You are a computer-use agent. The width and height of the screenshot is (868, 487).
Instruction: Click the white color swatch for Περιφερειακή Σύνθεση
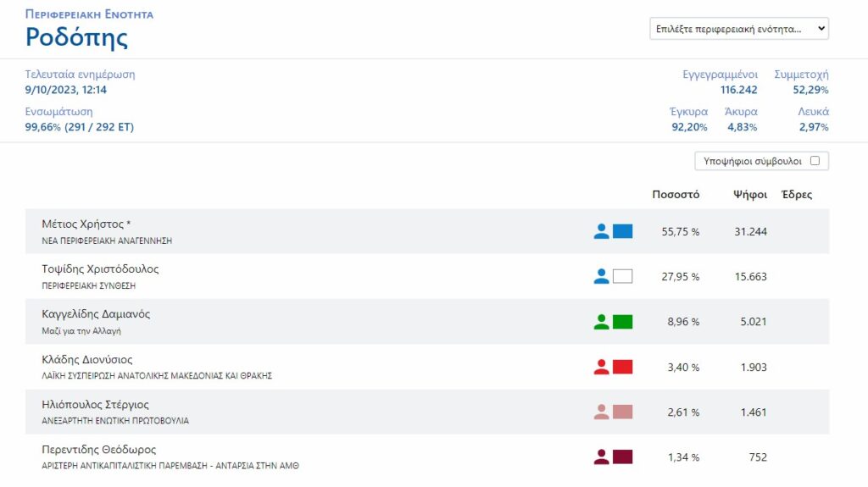[x=622, y=276]
